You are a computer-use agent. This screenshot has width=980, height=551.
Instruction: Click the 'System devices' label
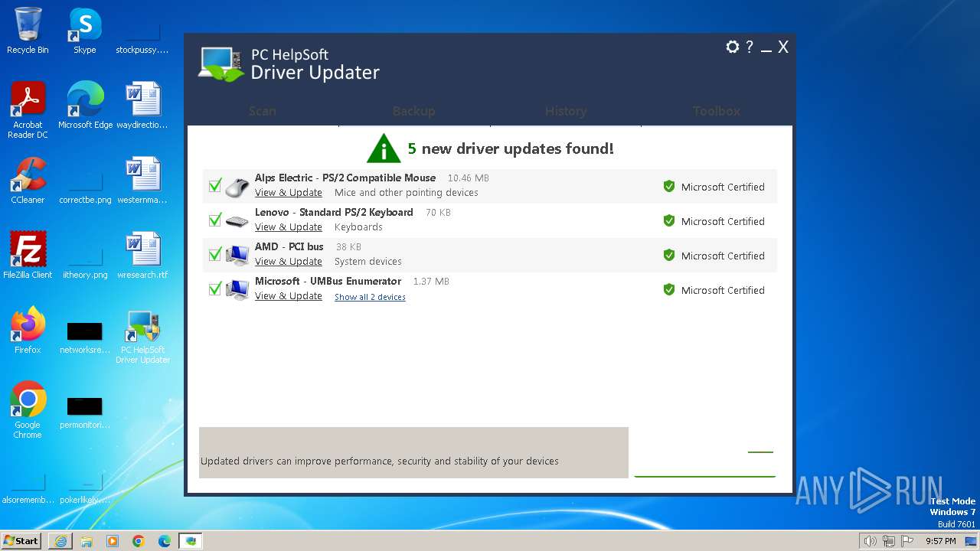click(x=368, y=262)
